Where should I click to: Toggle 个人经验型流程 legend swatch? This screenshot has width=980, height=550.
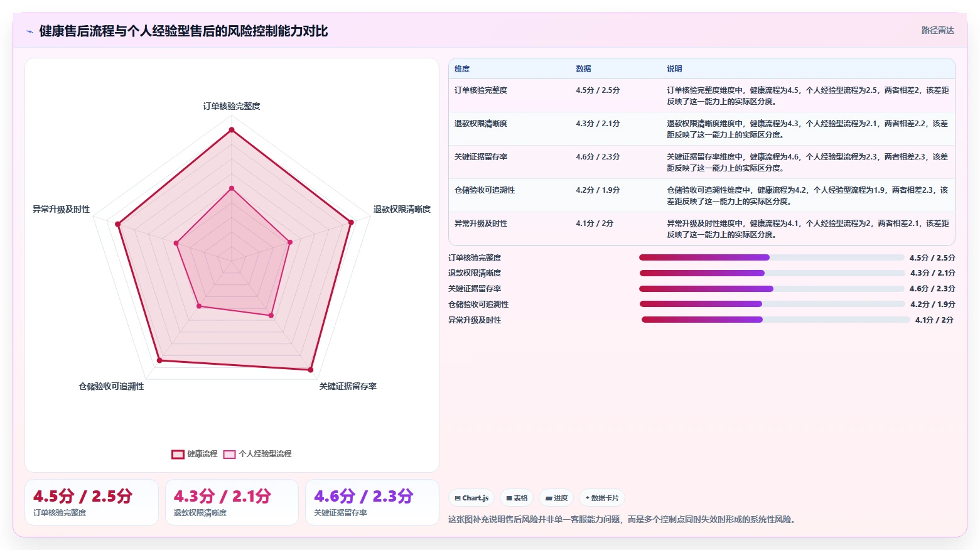click(x=229, y=454)
